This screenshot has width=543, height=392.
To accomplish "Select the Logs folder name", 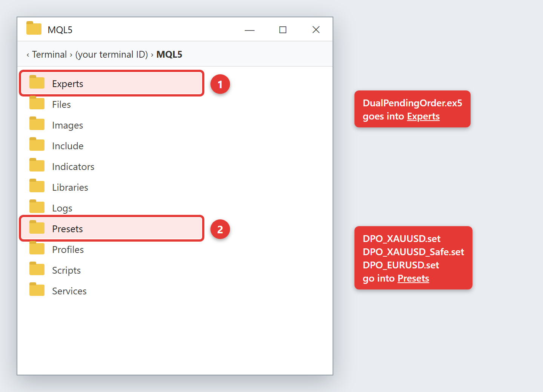I will pos(62,208).
